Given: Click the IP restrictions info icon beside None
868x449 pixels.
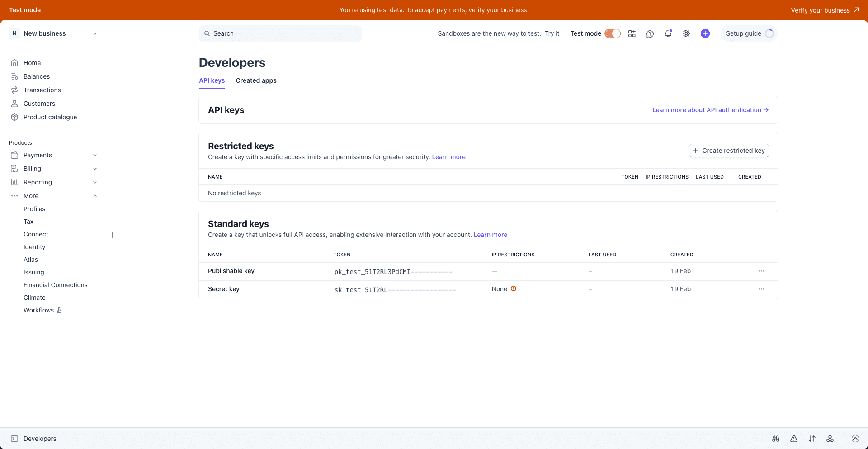Looking at the screenshot, I should 514,288.
